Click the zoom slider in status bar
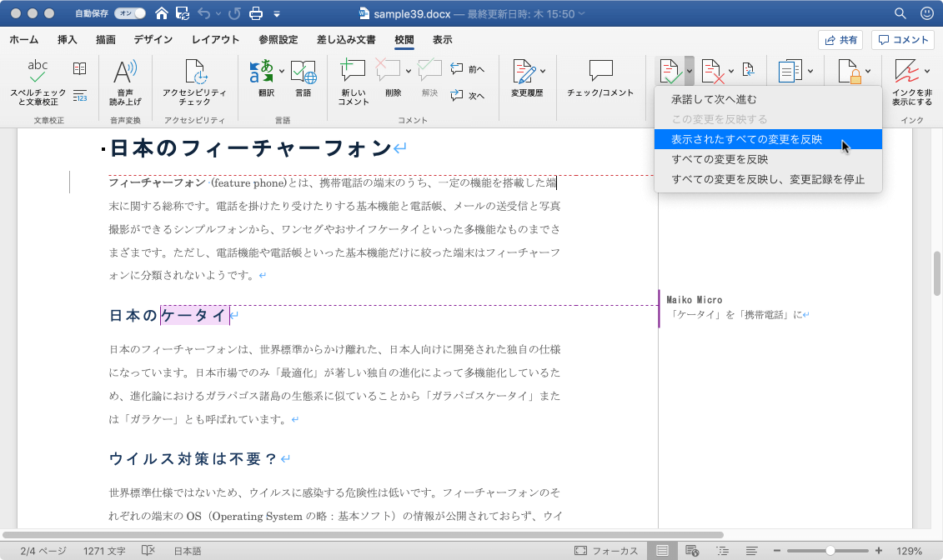Viewport: 943px width, 560px height. (830, 551)
